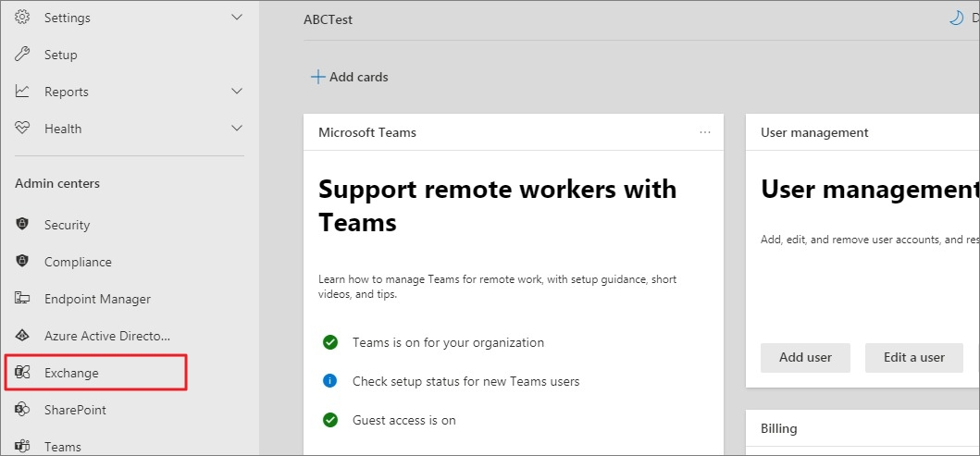Image resolution: width=980 pixels, height=456 pixels.
Task: Click the dark mode moon icon
Action: (x=956, y=18)
